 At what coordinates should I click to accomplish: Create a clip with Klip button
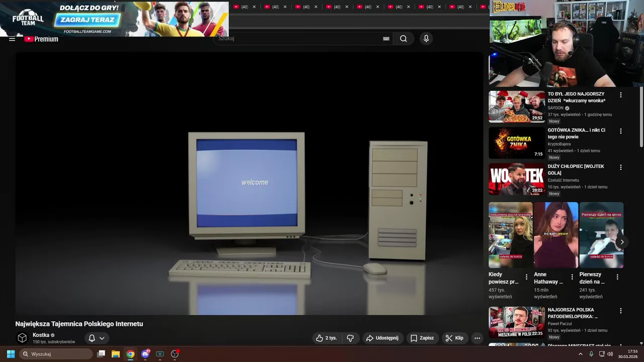pos(454,338)
